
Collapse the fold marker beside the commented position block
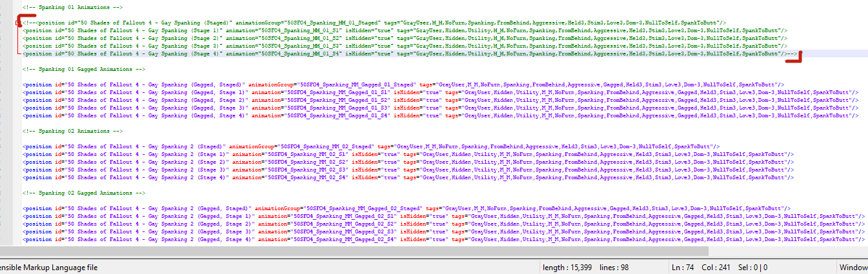pyautogui.click(x=18, y=23)
